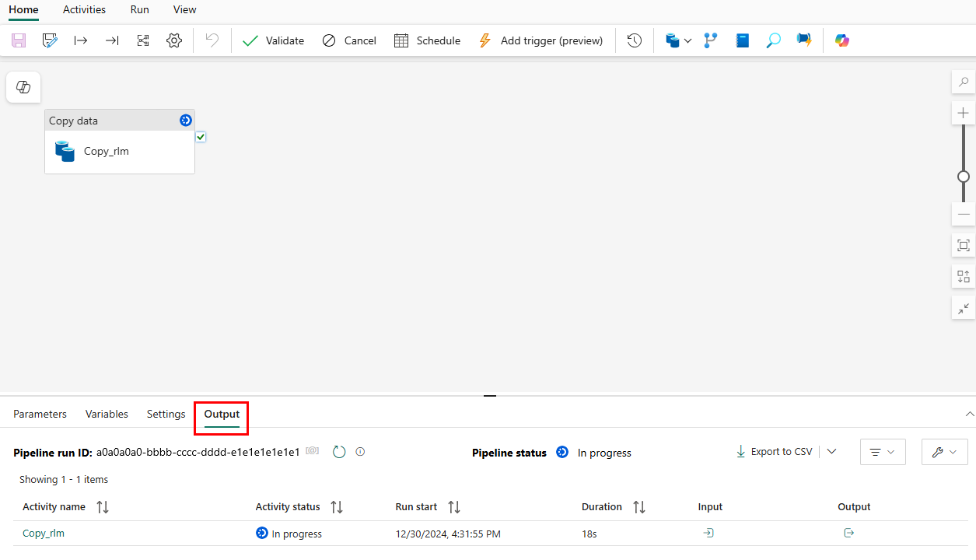Click the green checkmark on activity box
Screen dimensions: 976x560
[201, 137]
